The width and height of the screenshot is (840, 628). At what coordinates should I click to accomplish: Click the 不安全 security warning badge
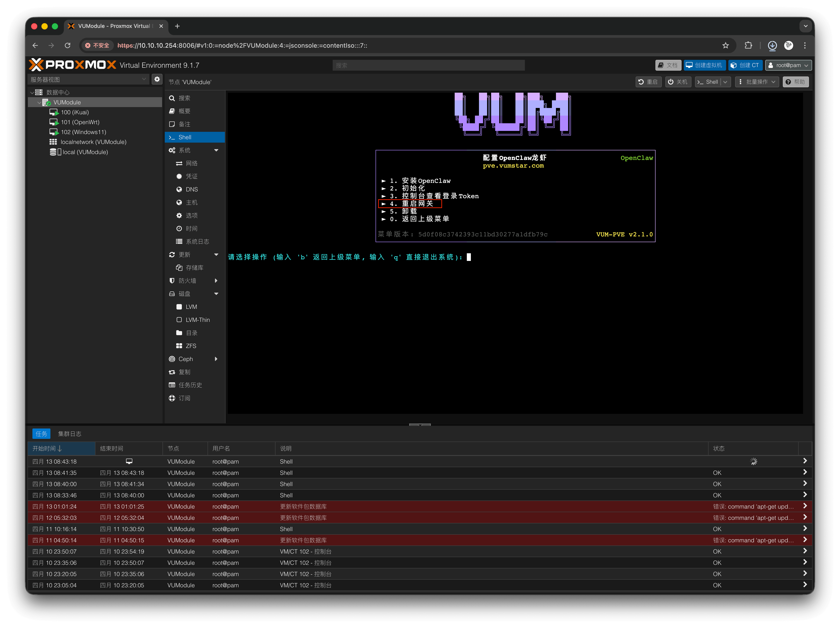click(98, 45)
